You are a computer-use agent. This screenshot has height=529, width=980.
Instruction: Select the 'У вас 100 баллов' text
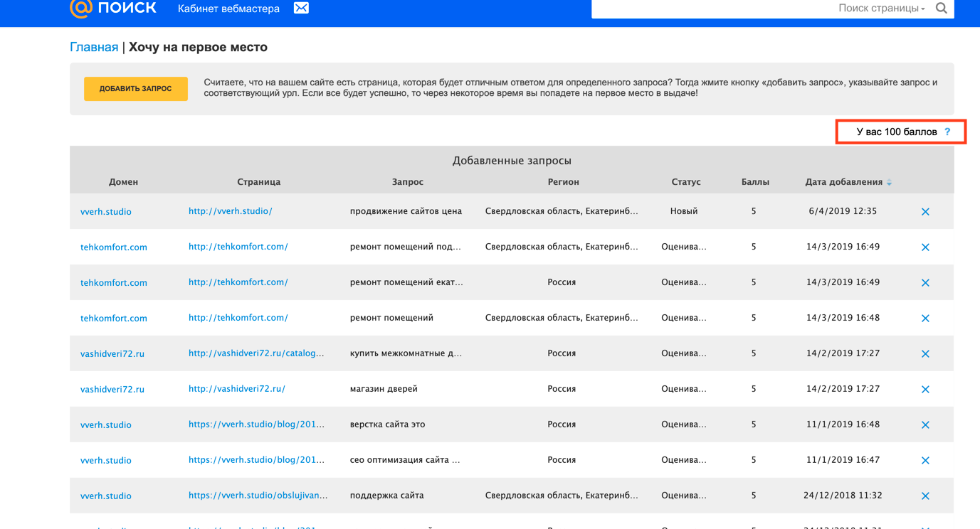[x=897, y=132]
